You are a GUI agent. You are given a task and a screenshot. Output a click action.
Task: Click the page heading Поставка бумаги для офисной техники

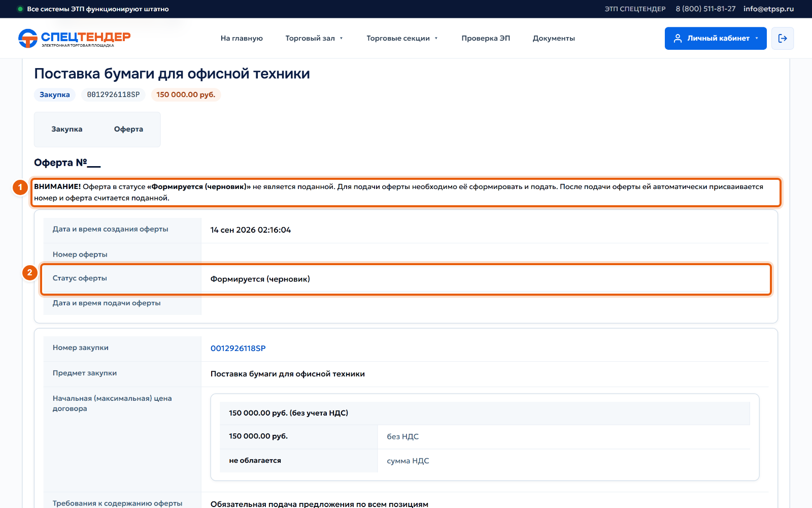click(172, 74)
